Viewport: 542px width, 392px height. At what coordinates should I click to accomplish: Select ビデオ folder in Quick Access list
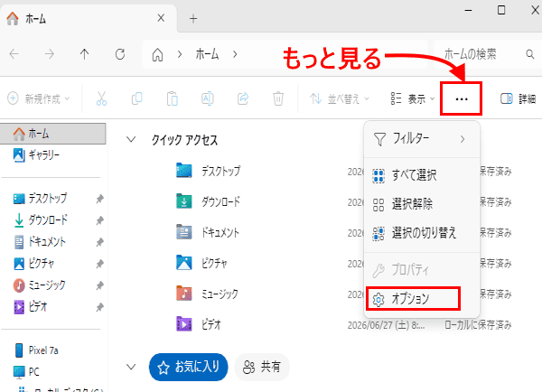199,324
